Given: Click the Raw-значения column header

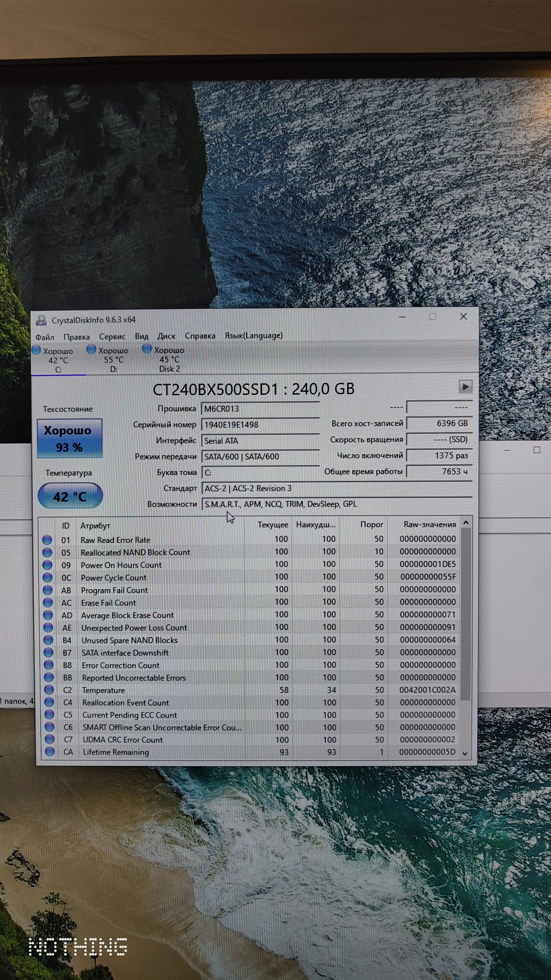Looking at the screenshot, I should tap(429, 524).
